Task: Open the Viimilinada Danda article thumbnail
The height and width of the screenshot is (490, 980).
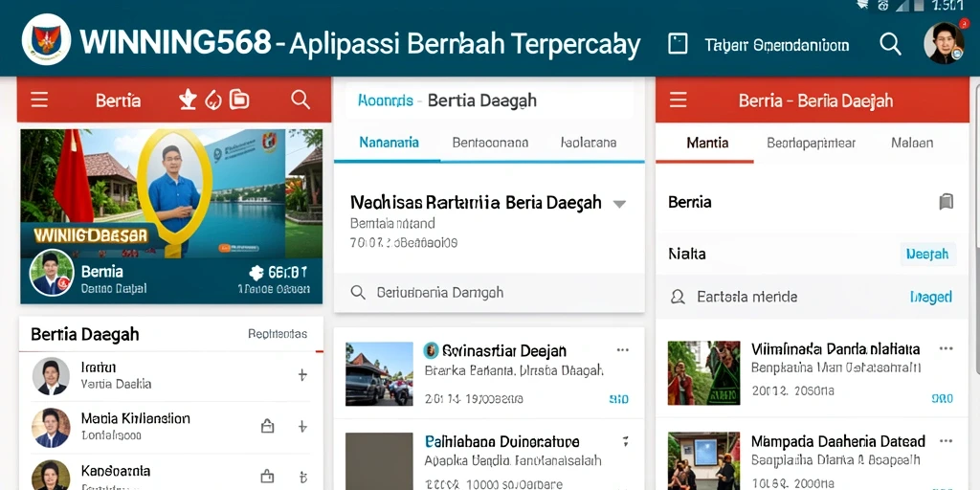Action: tap(703, 372)
